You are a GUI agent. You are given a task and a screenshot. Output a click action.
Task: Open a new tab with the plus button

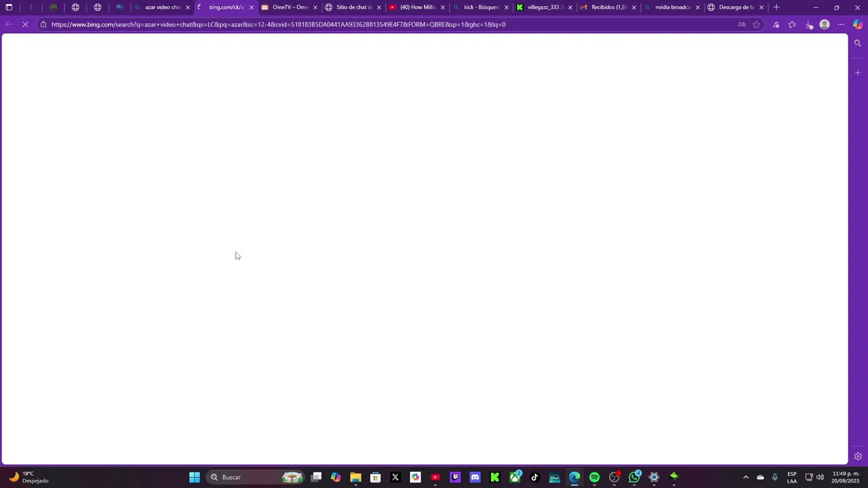coord(776,7)
